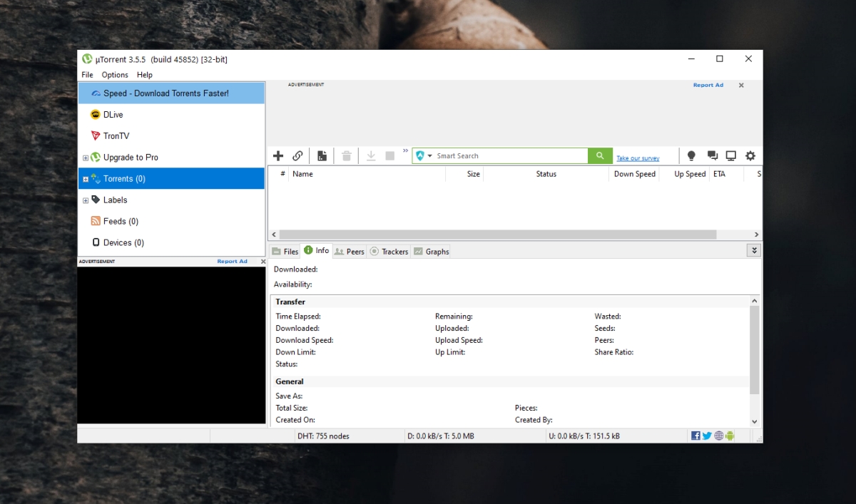Click the Android icon in status bar
Screen dimensions: 856x504
click(730, 436)
